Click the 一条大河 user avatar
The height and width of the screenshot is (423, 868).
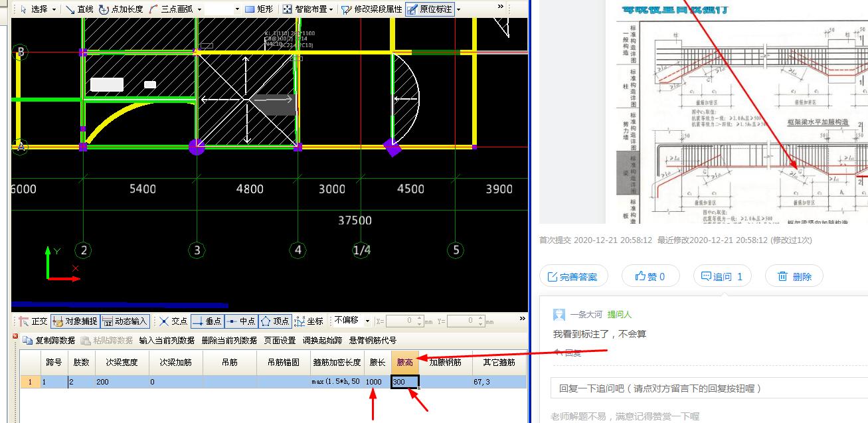click(x=559, y=314)
